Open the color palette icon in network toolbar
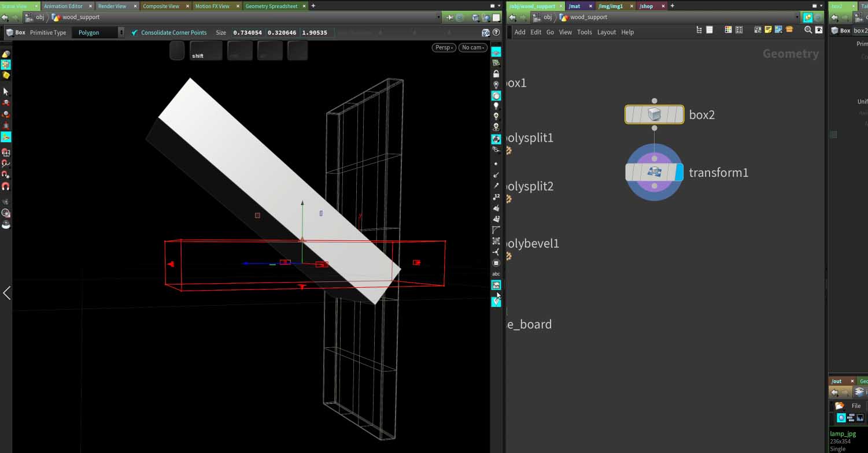The image size is (868, 453). 728,30
